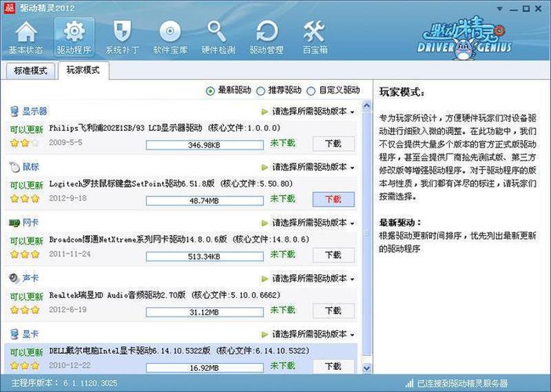Viewport: 551px width, 392px height.
Task: Select 最新驱动 radio button
Action: [210, 91]
